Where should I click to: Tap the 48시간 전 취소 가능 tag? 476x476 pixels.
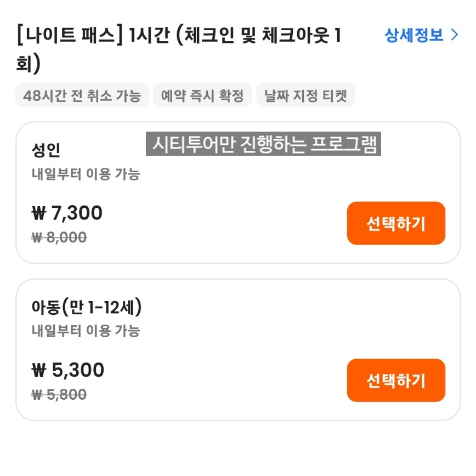coord(82,95)
